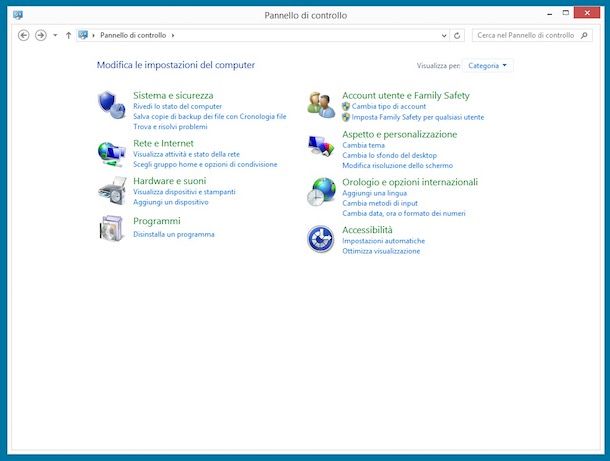This screenshot has height=461, width=610.
Task: Click the 'Visualizza per:' label
Action: [x=438, y=66]
